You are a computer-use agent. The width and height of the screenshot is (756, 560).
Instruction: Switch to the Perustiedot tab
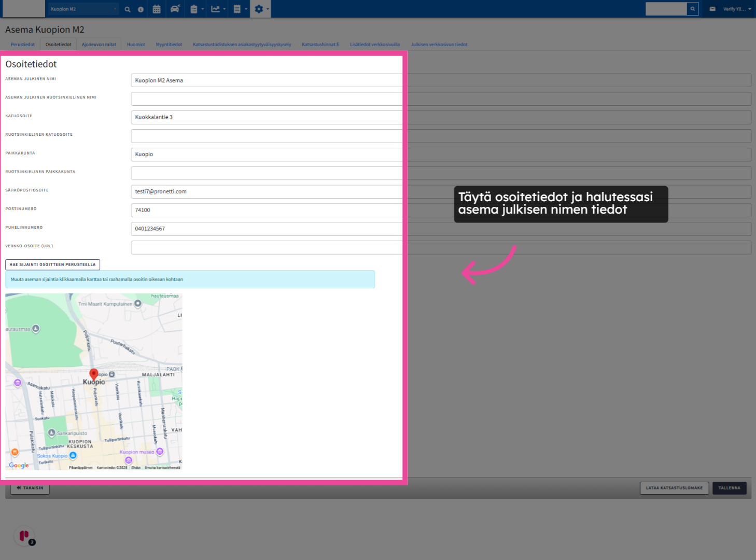pos(23,45)
